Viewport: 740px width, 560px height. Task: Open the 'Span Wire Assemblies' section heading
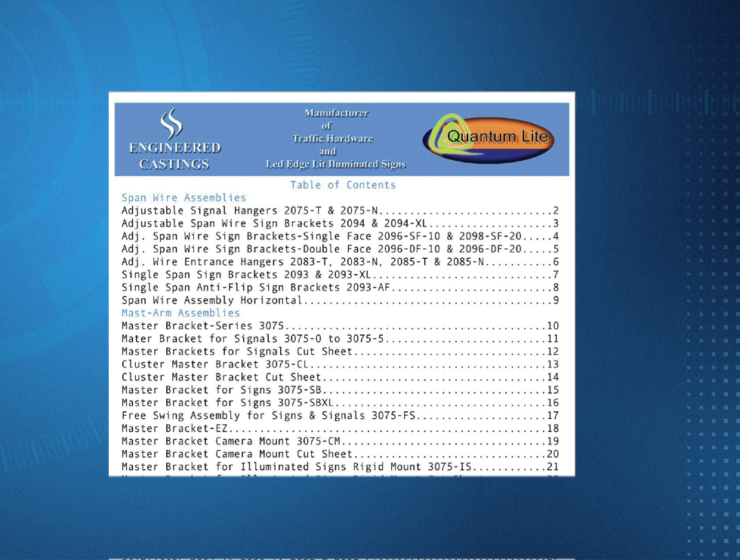tap(183, 198)
